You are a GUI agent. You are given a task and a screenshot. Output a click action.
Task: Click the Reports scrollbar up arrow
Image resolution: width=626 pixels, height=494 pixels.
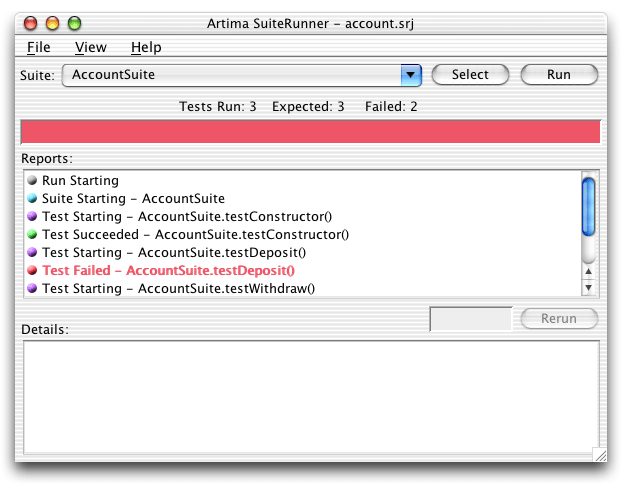point(588,272)
